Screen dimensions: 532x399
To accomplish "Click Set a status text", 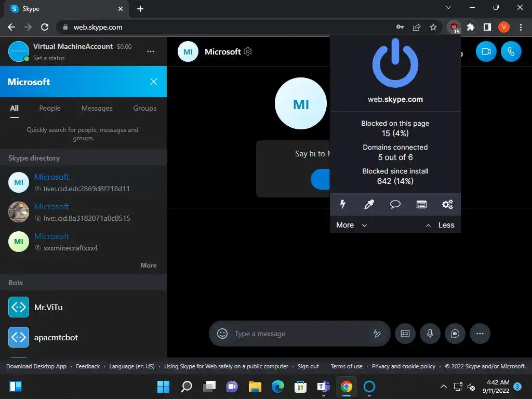I will pyautogui.click(x=49, y=58).
